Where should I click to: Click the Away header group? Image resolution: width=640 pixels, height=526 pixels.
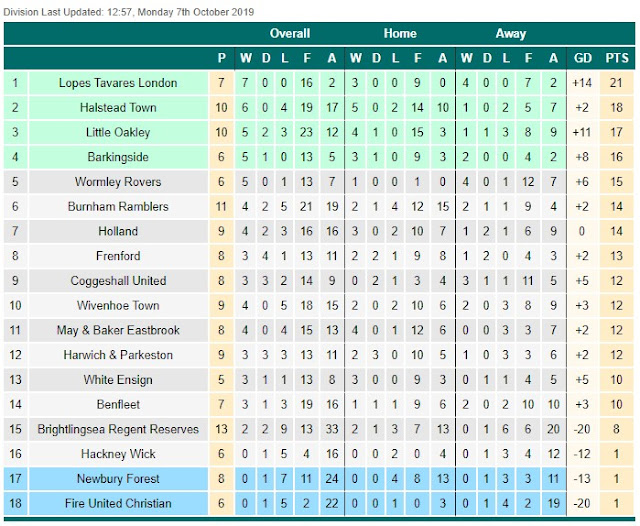click(x=511, y=33)
